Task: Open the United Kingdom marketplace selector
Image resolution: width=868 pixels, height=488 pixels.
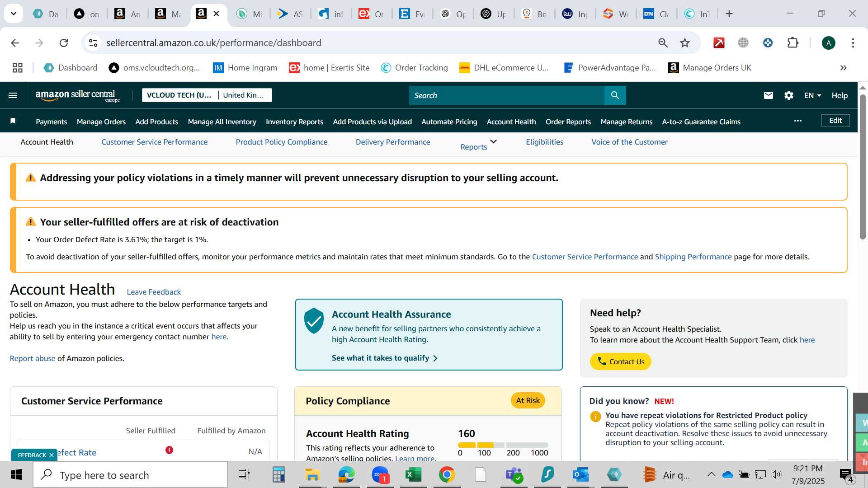Action: (245, 95)
